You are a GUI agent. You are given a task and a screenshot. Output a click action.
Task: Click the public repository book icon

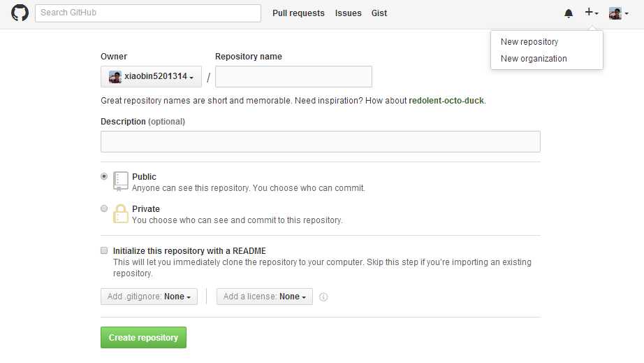(120, 181)
